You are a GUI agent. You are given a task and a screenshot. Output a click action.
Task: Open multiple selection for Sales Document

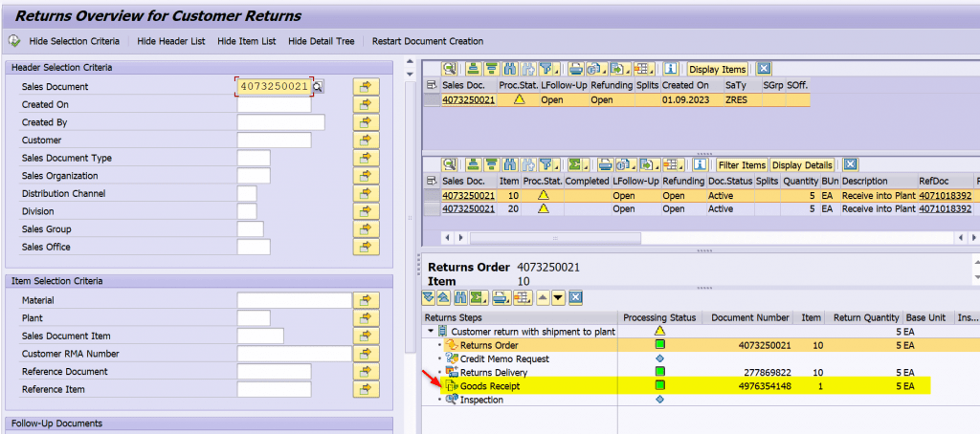(367, 87)
